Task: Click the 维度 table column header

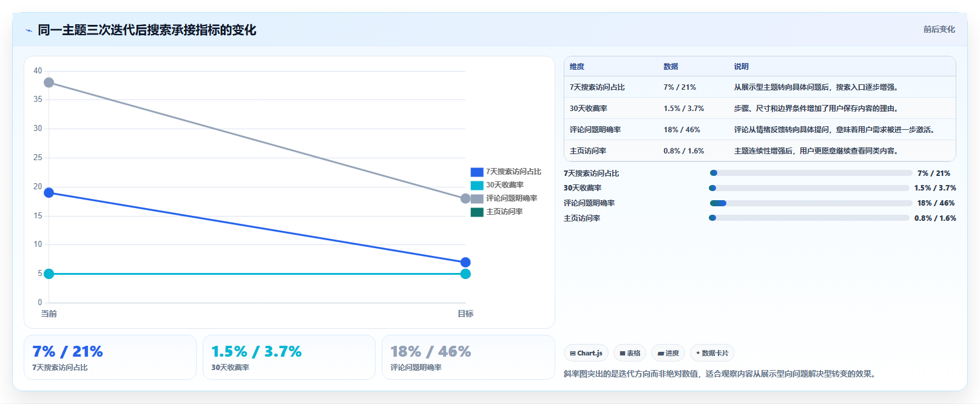Action: tap(577, 67)
